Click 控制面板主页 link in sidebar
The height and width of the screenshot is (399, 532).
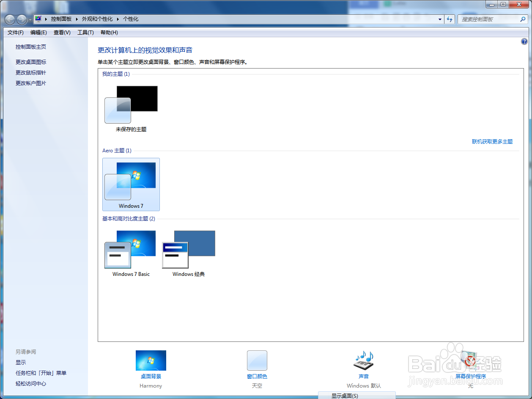tap(31, 47)
